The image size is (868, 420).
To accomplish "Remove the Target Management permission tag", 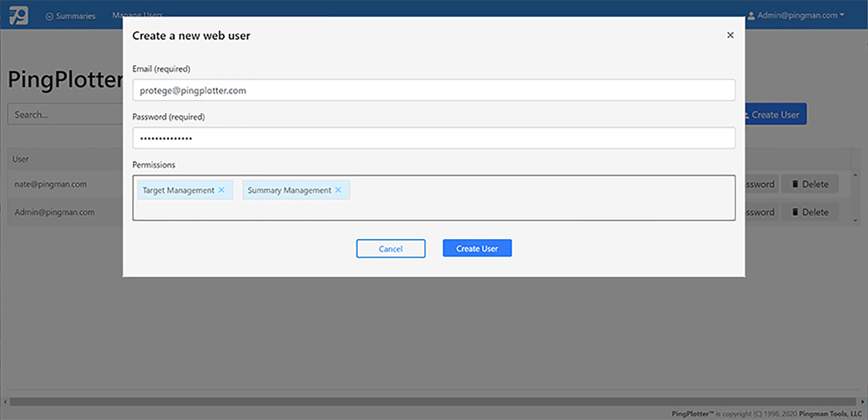I will click(x=221, y=190).
